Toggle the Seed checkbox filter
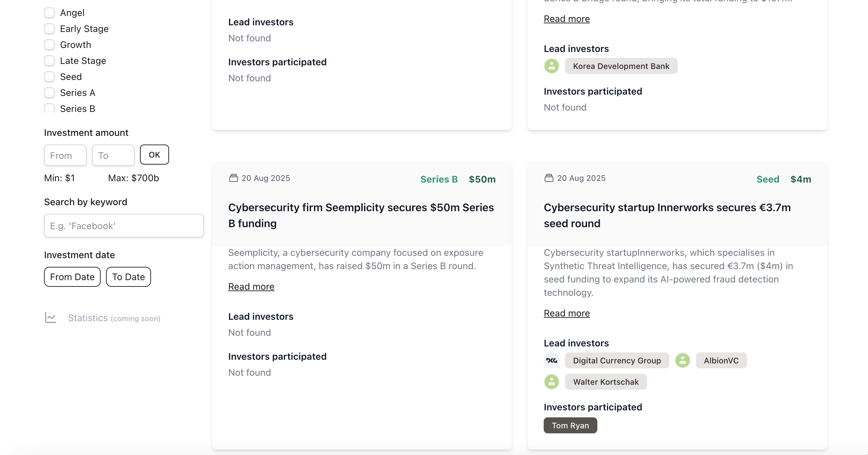 (x=50, y=77)
